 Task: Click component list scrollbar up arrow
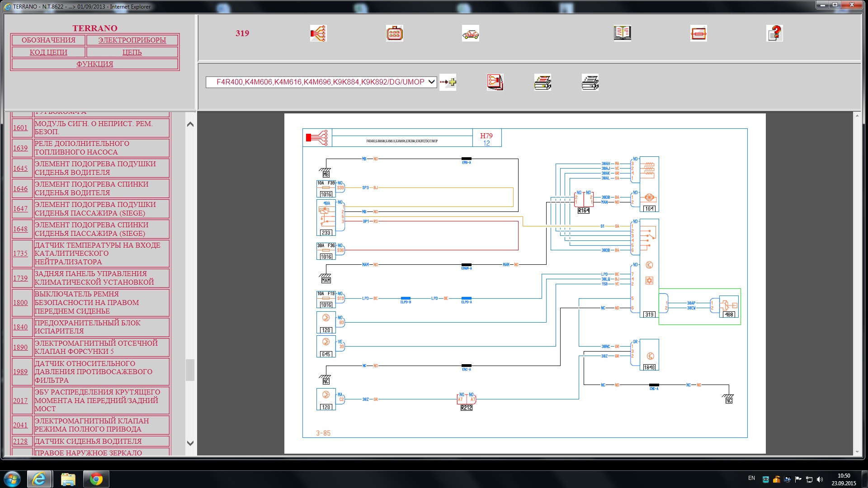tap(190, 124)
